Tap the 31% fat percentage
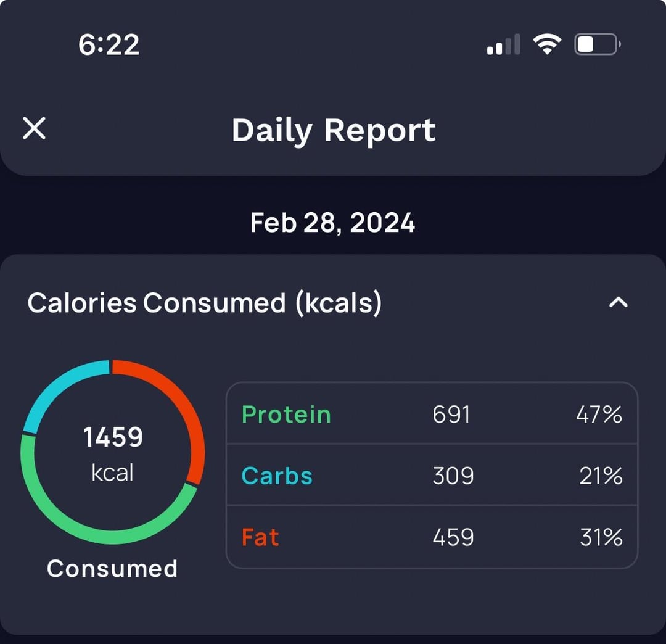This screenshot has height=644, width=666. (601, 537)
